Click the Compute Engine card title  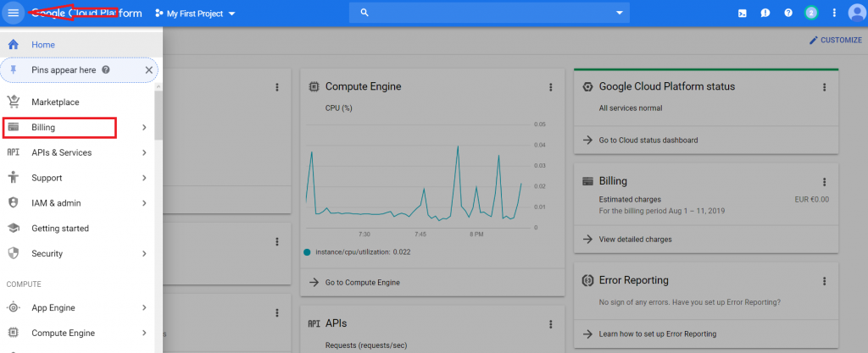[363, 86]
